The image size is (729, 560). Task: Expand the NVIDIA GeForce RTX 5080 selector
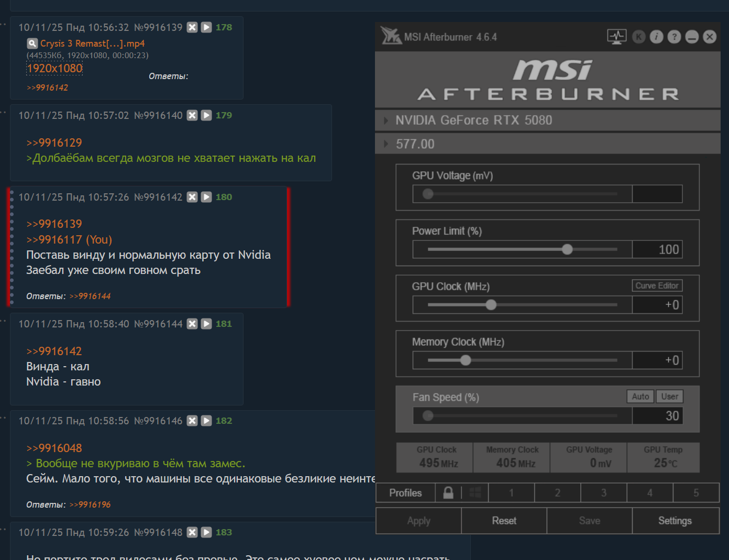point(386,120)
